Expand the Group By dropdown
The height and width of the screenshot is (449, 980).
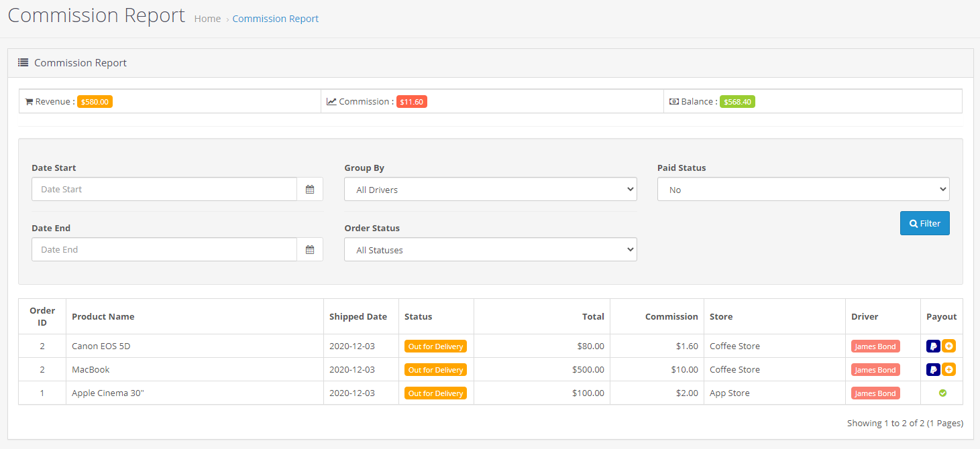tap(490, 190)
